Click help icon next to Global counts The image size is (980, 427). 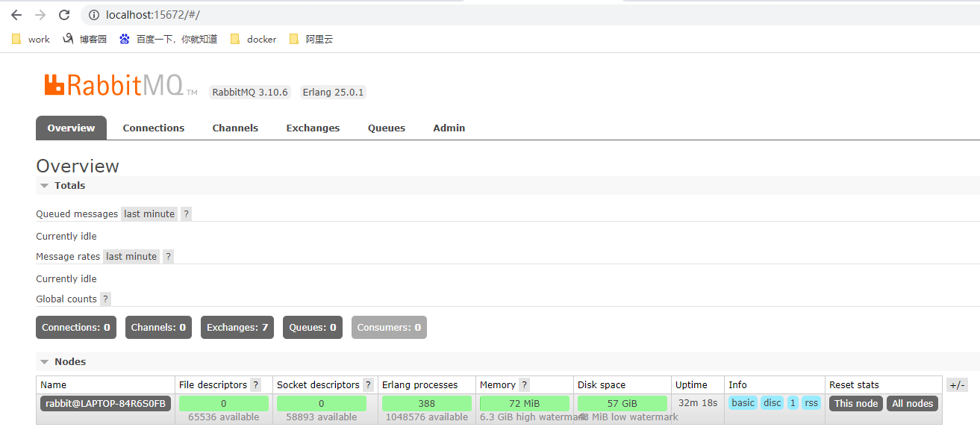[106, 299]
